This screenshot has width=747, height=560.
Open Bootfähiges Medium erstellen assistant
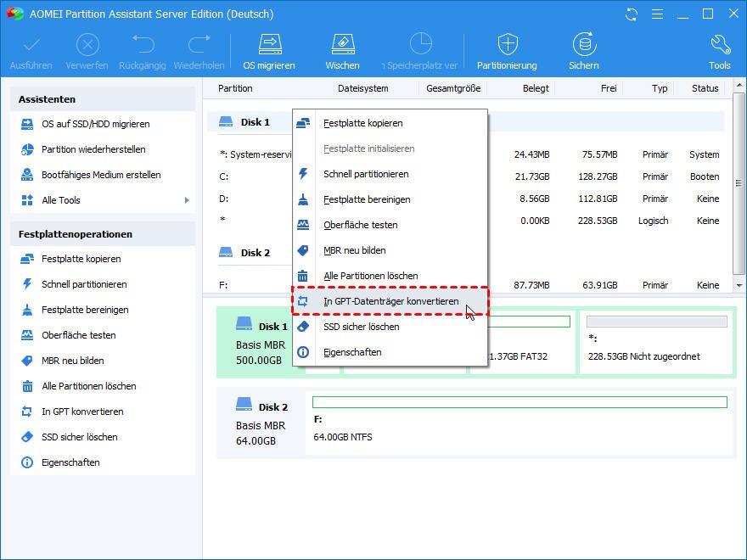click(x=103, y=175)
